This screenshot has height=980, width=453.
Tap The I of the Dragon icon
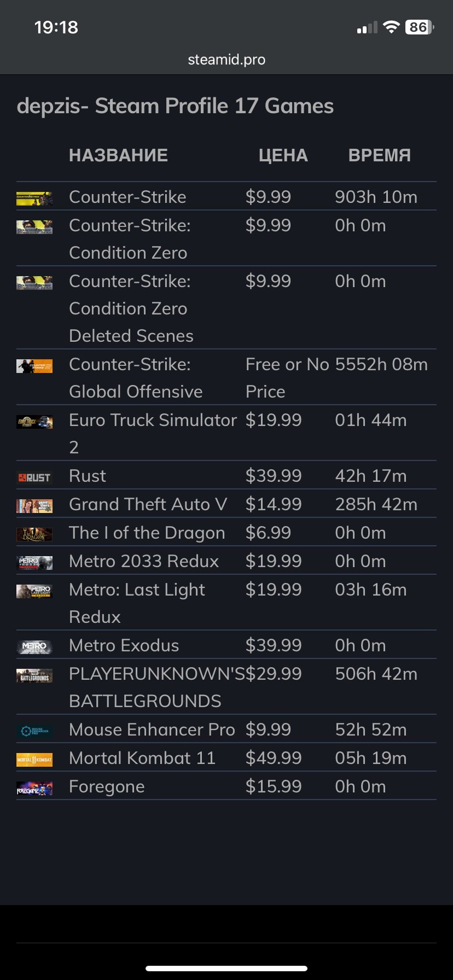34,534
